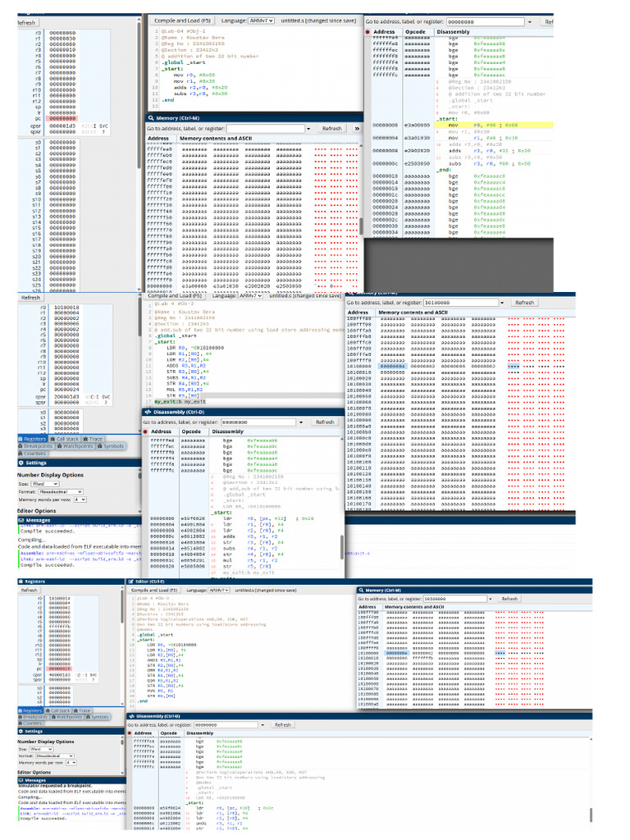630x840 pixels.
Task: Click Compile and Load (F5) in top screenshot
Action: coord(182,21)
